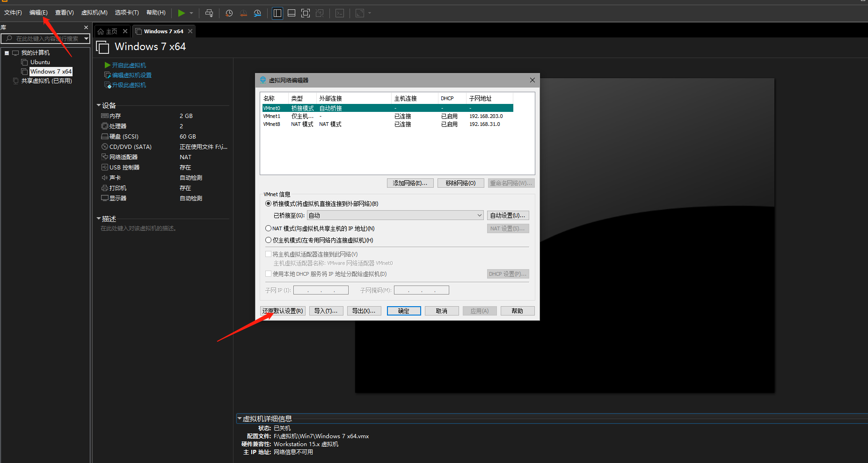Click 编辑虚拟机设置 link
This screenshot has width=868, height=463.
coord(131,75)
